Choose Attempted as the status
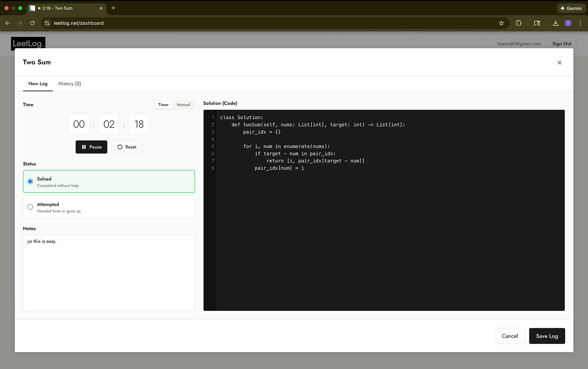 click(30, 207)
